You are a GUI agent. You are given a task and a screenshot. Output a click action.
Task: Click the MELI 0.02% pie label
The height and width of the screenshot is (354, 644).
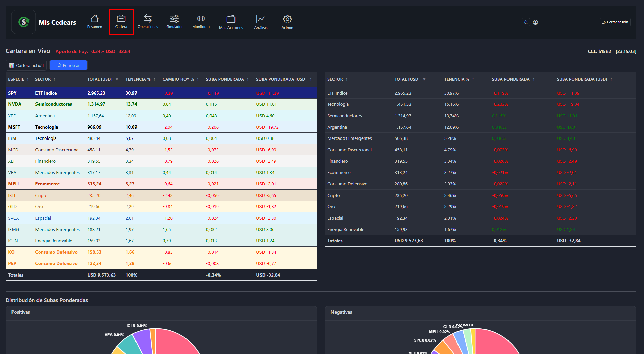440,332
